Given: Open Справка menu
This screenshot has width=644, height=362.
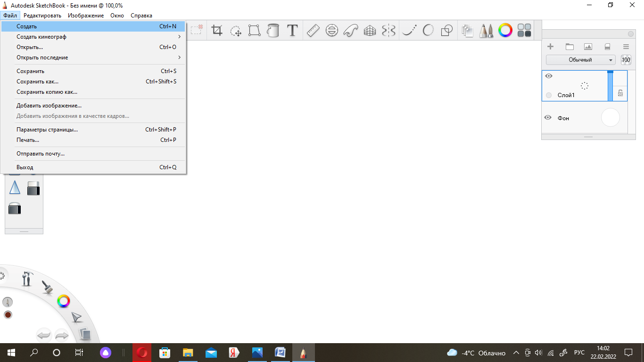Looking at the screenshot, I should (141, 16).
